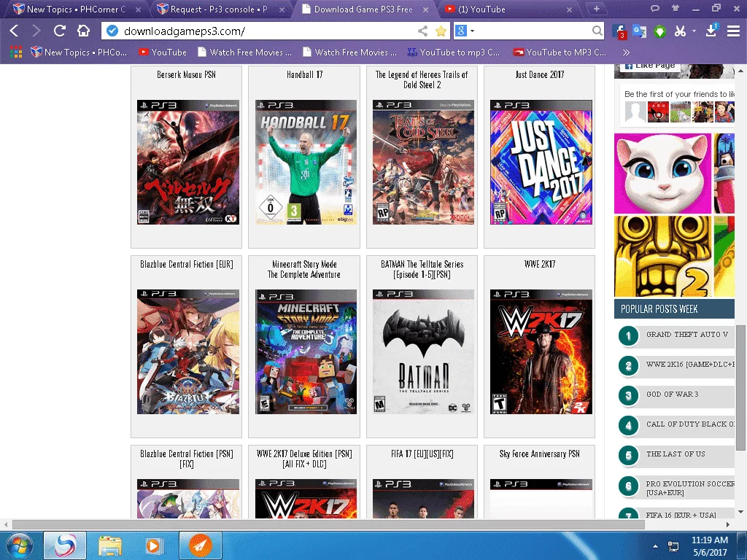Open YouTube to mp3 bookmark

click(454, 52)
